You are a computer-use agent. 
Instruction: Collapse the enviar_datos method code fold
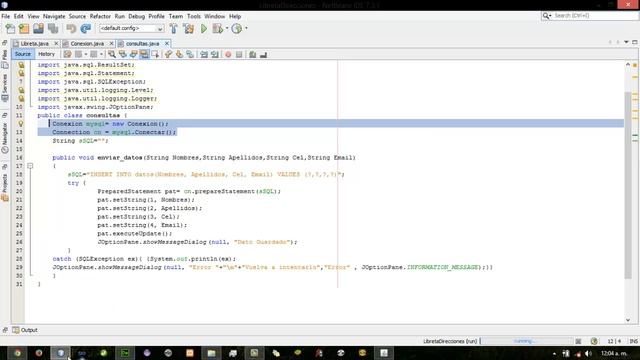[30, 166]
